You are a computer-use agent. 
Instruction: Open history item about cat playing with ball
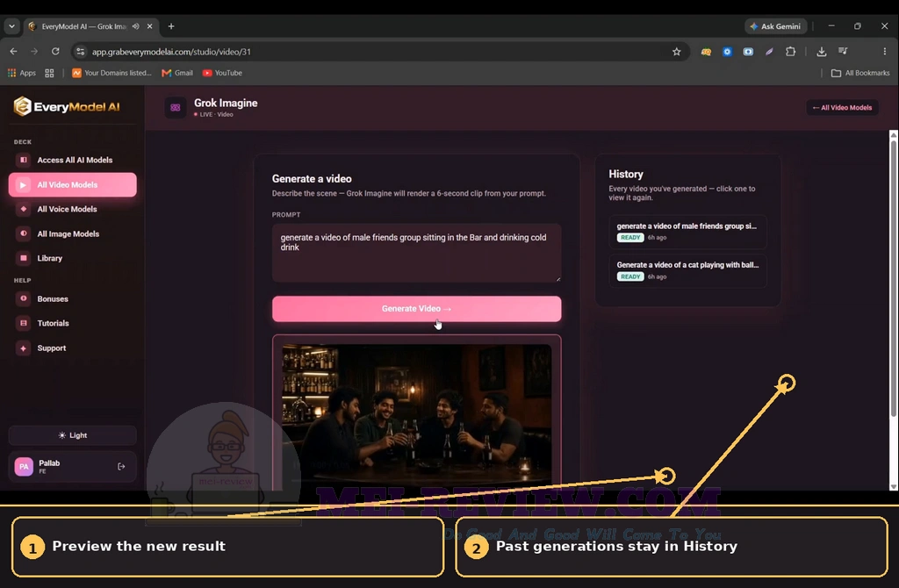tap(687, 270)
